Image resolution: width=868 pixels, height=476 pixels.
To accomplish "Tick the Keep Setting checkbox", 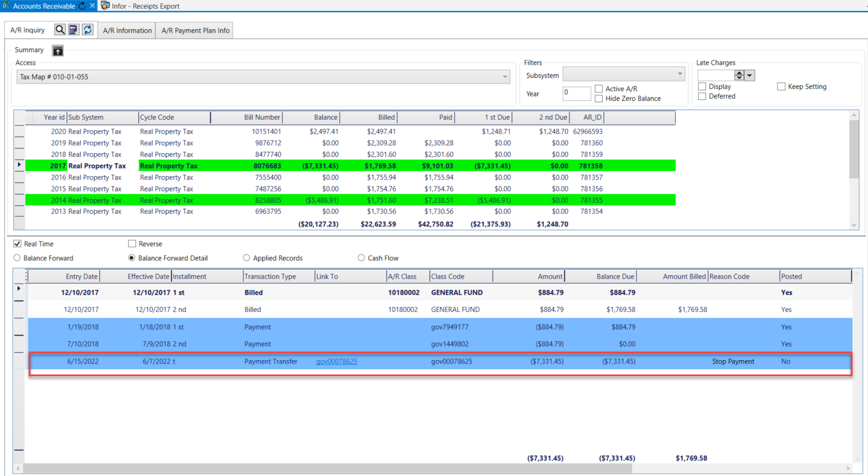I will 781,87.
